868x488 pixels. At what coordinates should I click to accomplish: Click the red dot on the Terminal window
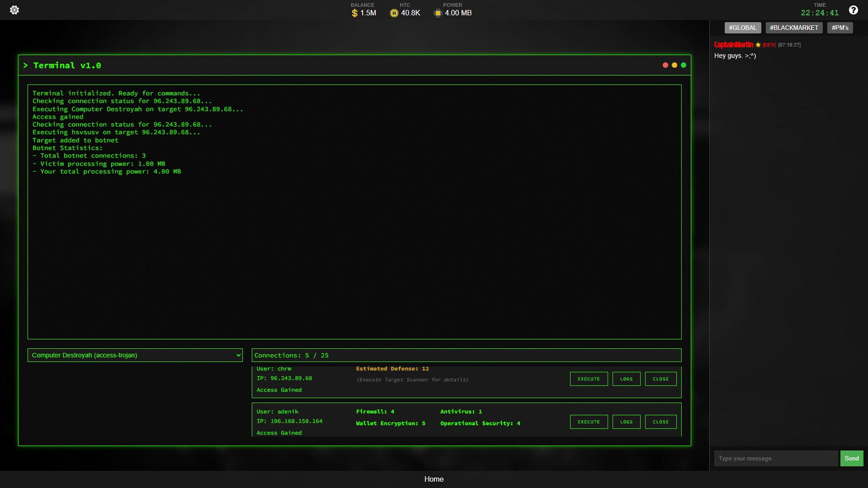[x=665, y=65]
